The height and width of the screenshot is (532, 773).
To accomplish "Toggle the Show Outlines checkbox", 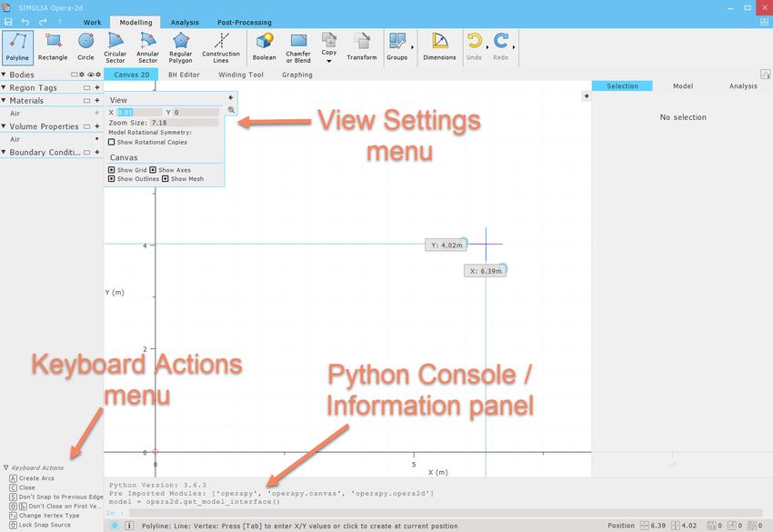I will coord(112,178).
